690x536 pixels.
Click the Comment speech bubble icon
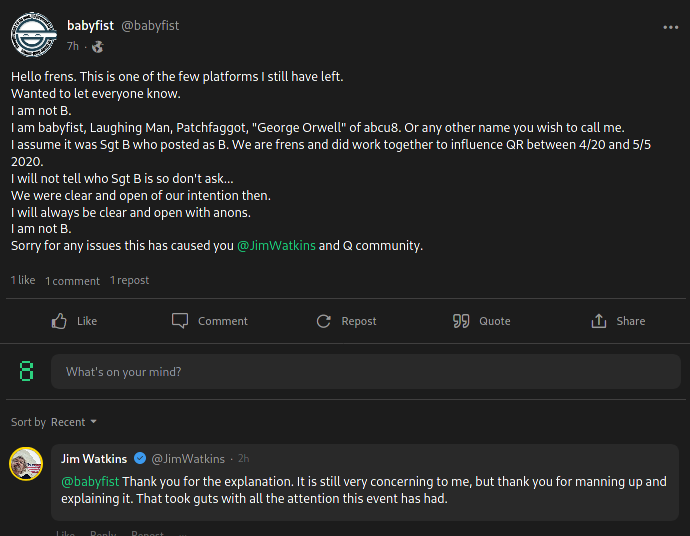tap(180, 321)
